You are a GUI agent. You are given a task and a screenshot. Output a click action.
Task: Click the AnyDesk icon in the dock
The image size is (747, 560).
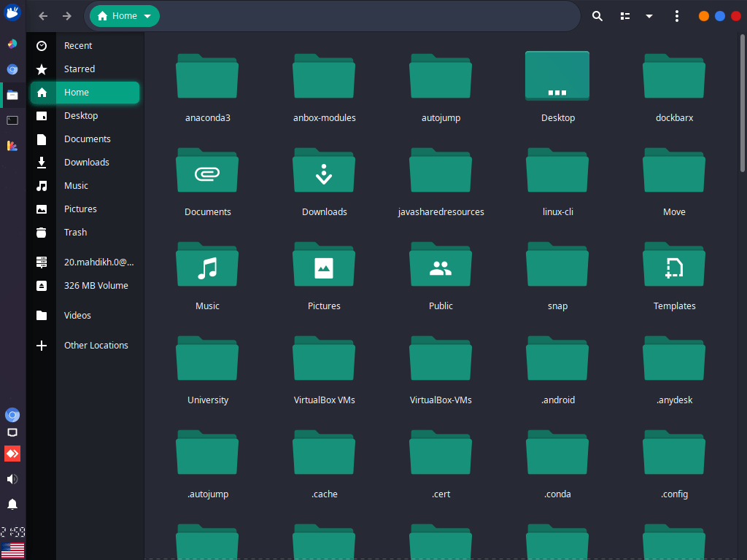[x=12, y=454]
